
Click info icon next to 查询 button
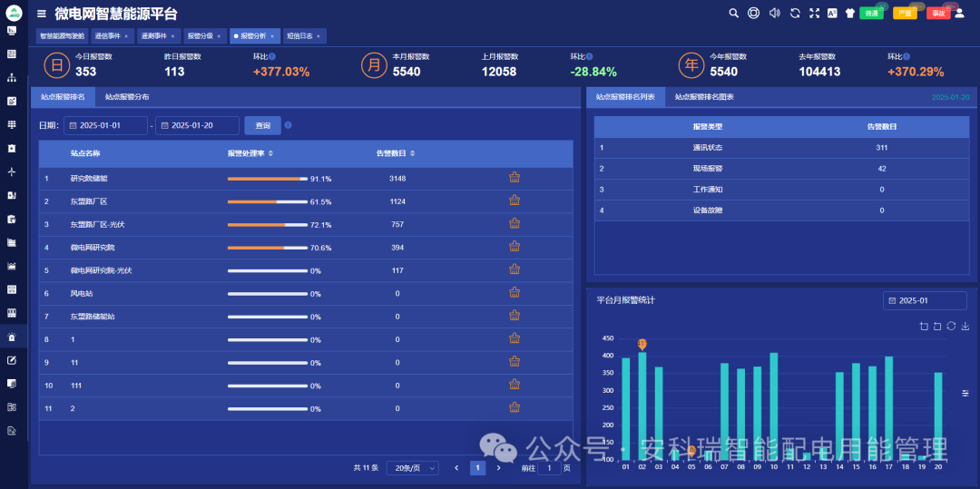click(x=289, y=125)
